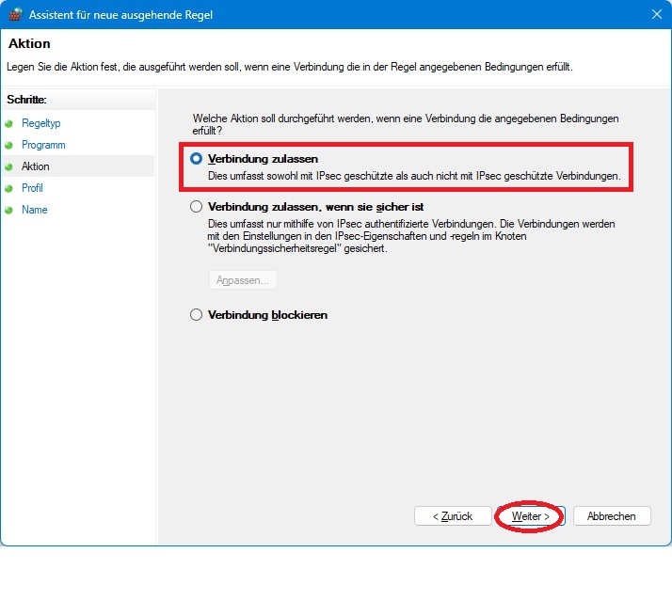This screenshot has width=672, height=616.
Task: Click the green bullet beside Aktion
Action: click(x=8, y=167)
